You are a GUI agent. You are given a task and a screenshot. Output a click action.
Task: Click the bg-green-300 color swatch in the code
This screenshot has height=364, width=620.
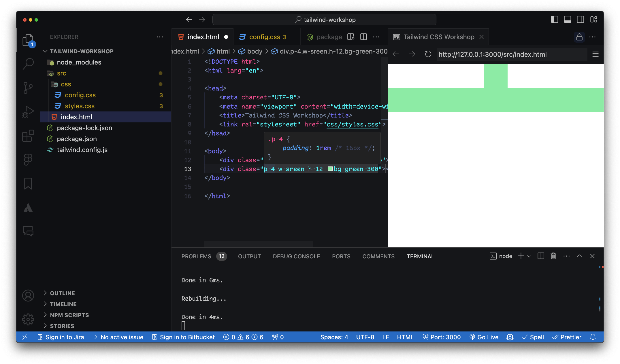[x=330, y=169]
